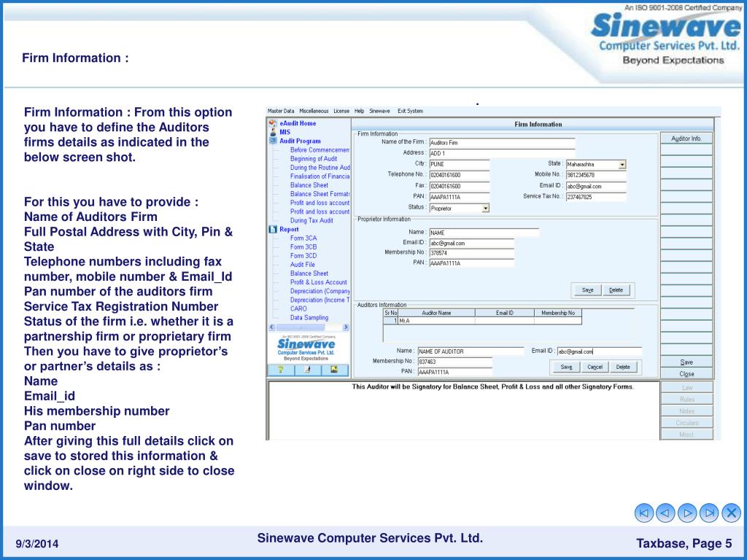The width and height of the screenshot is (747, 560).
Task: Open Profit & Loss Account report
Action: (319, 282)
